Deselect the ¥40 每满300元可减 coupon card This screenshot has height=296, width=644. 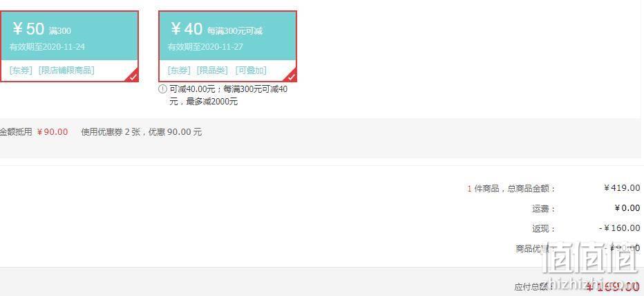click(x=227, y=46)
